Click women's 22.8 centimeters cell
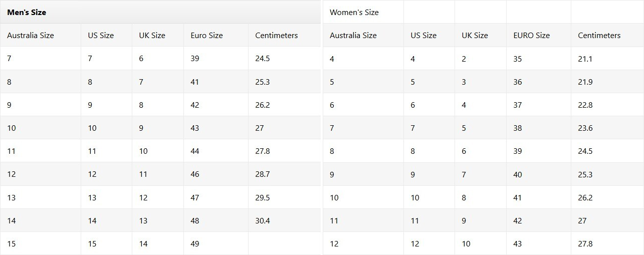The width and height of the screenshot is (644, 255). (x=585, y=105)
